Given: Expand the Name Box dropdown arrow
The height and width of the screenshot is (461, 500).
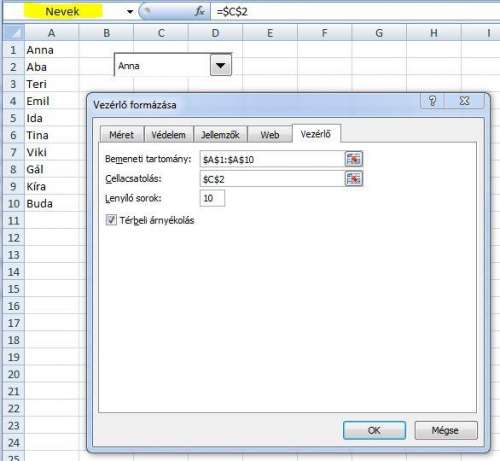Looking at the screenshot, I should tap(130, 12).
